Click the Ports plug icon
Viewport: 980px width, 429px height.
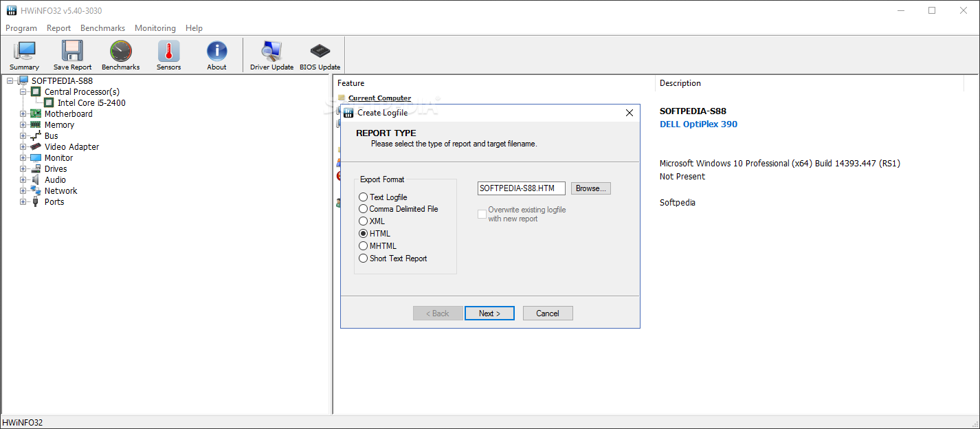(x=36, y=201)
